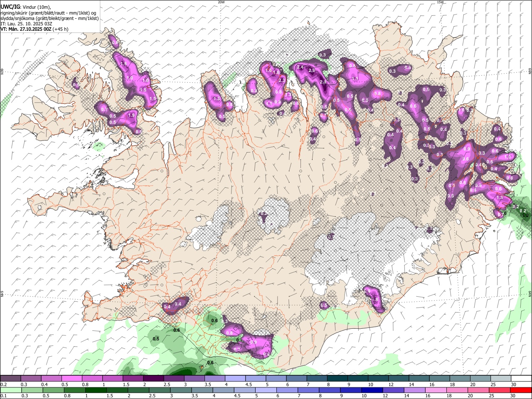Click the '2.4' snowfall value on the map
This screenshot has width=532, height=399.
point(300,67)
